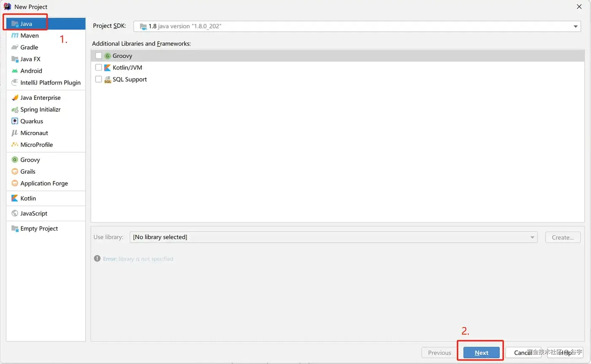The height and width of the screenshot is (364, 591).
Task: Click the Micronaut mu icon
Action: coord(15,133)
